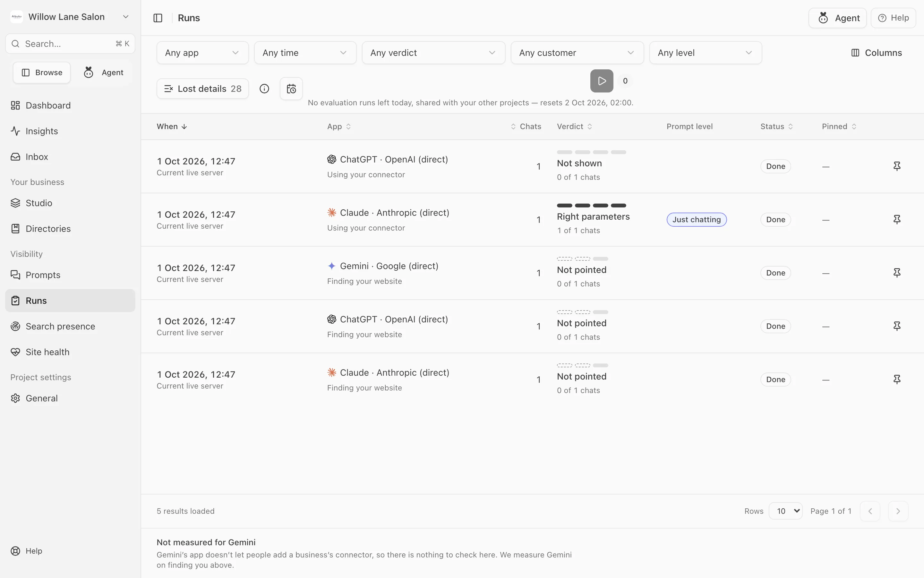Open Site health page
This screenshot has width=924, height=578.
pos(70,352)
